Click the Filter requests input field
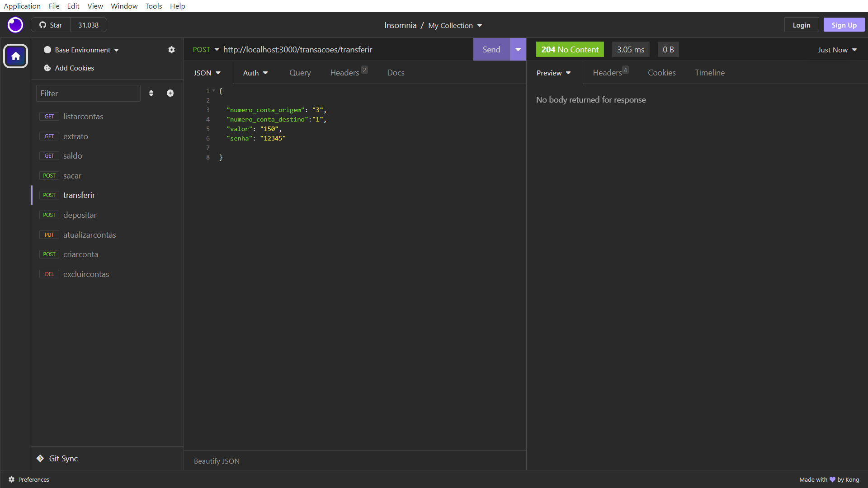Viewport: 868px width, 488px height. point(88,93)
